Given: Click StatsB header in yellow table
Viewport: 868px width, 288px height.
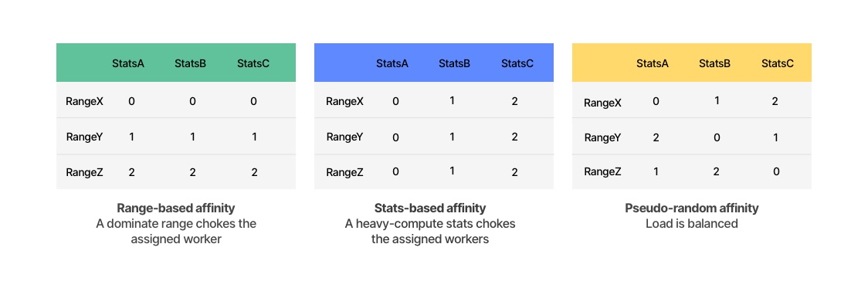Looking at the screenshot, I should tap(714, 63).
